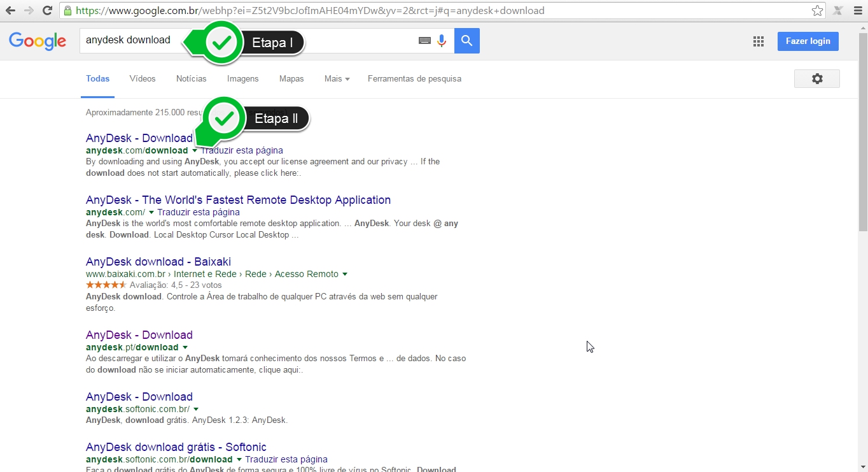This screenshot has height=472, width=868.
Task: Expand anydesk.softonic.com.br/download dropdown arrow
Action: coord(239,460)
